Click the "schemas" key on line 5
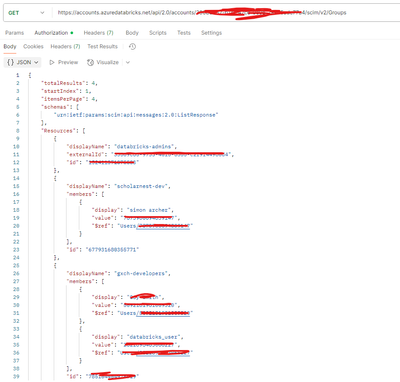400x382 pixels. click(x=56, y=107)
